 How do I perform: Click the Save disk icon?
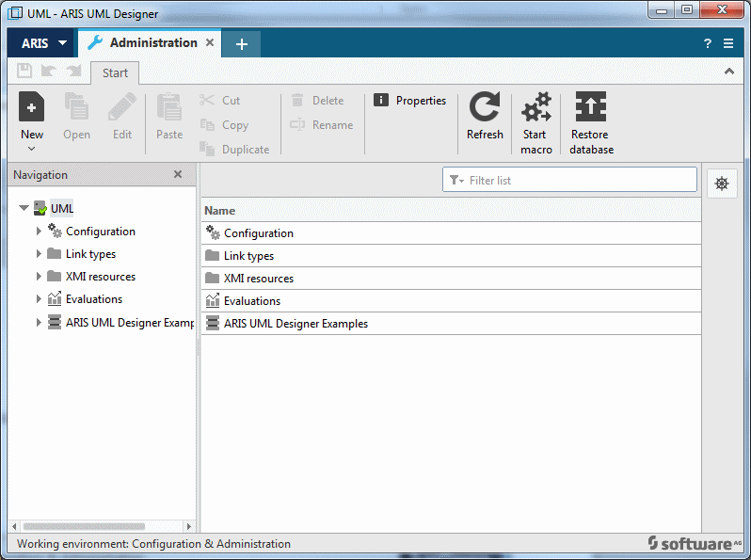(24, 71)
